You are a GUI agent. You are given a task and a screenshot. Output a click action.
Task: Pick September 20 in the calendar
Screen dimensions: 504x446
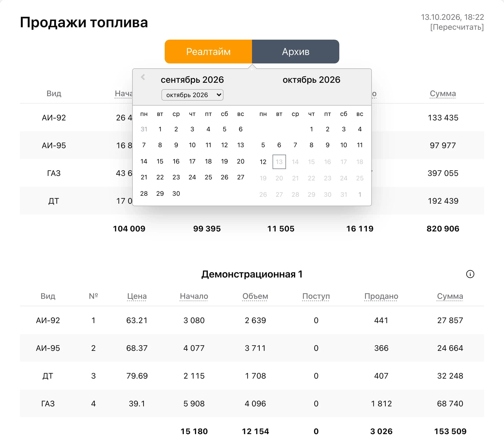point(241,161)
